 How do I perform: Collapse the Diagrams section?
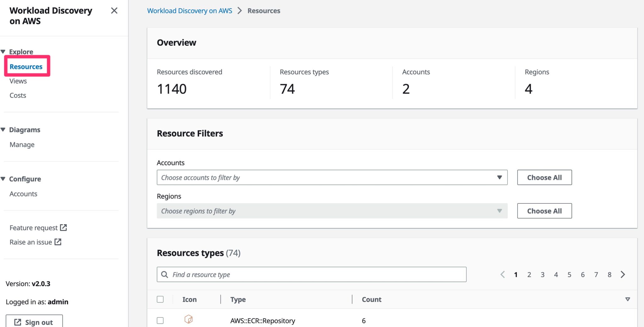3,129
